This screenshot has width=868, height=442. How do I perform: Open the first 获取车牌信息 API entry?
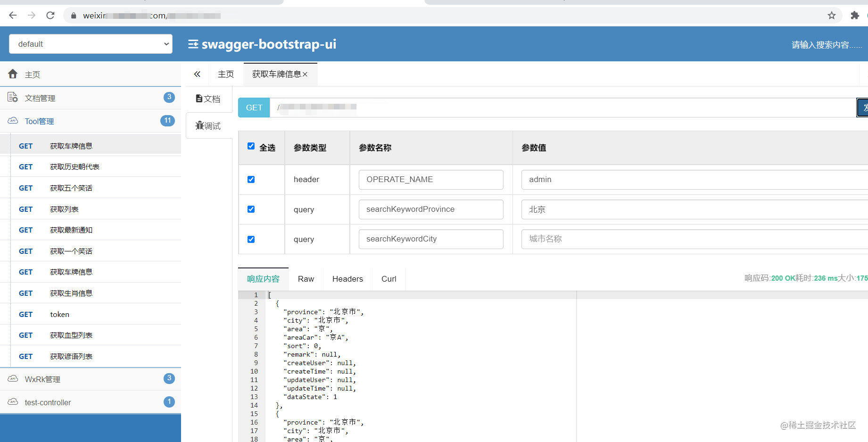91,146
